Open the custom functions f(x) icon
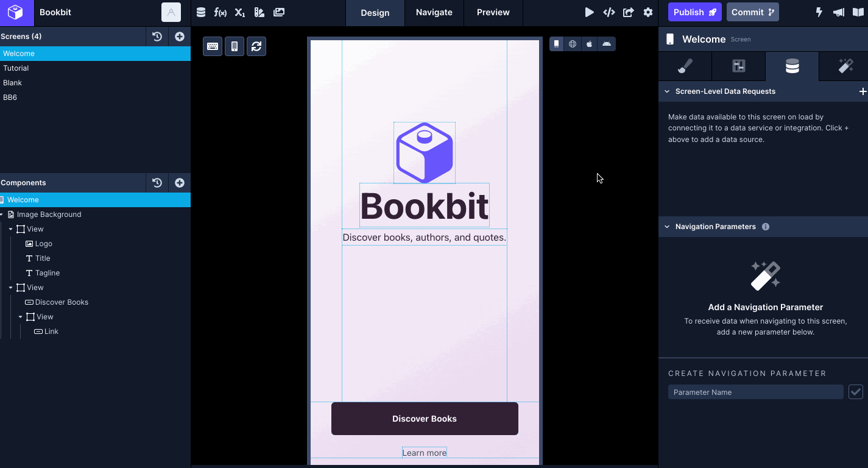Screen dimensions: 868x468 tap(221, 12)
